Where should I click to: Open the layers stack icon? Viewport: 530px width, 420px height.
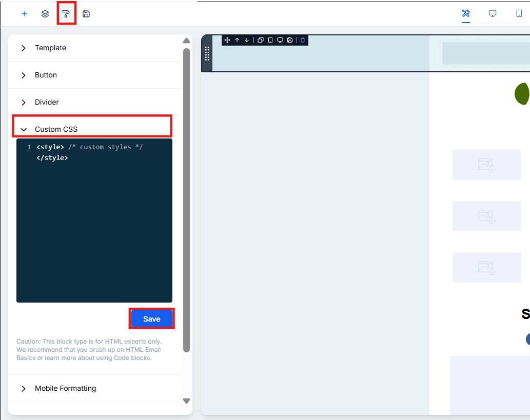tap(45, 14)
